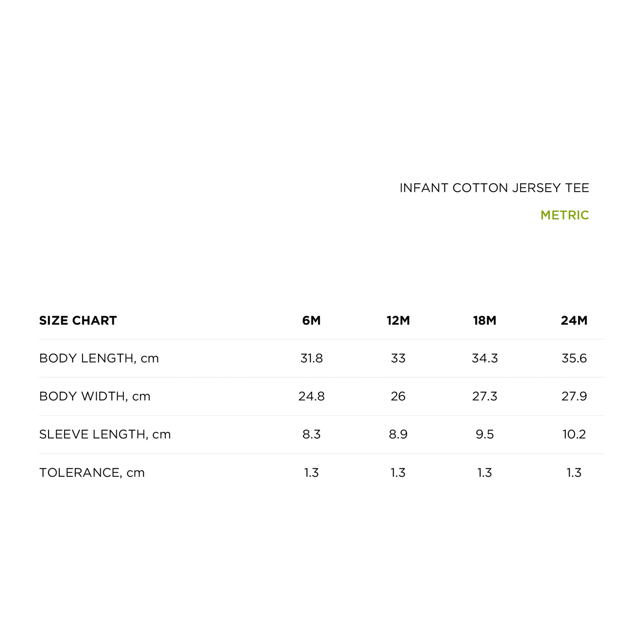This screenshot has height=644, width=644.
Task: Click body length value 31.8
Action: (x=311, y=358)
